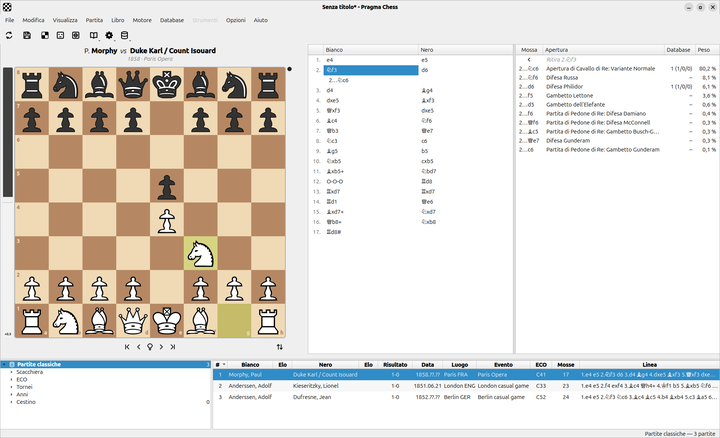
Task: Click the evaluation bar beside the board
Action: (x=8, y=202)
